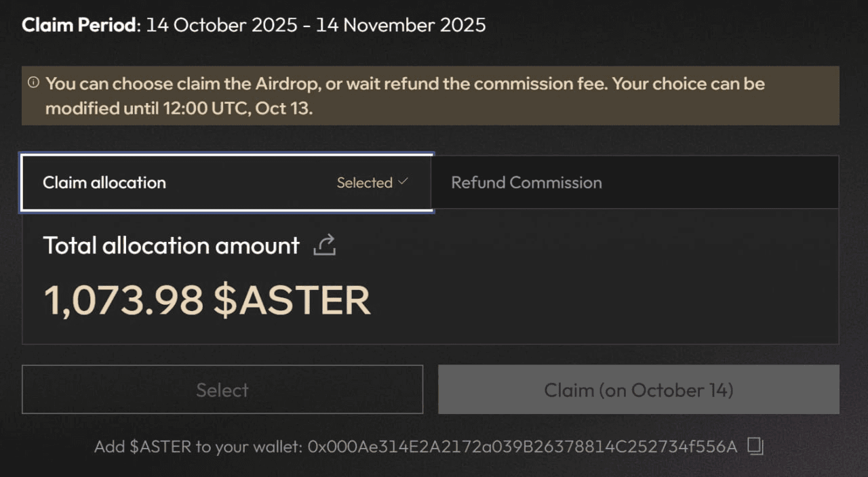Copy the $ASTER contract address with the copy icon
Screen dimensions: 868x477
[x=755, y=447]
